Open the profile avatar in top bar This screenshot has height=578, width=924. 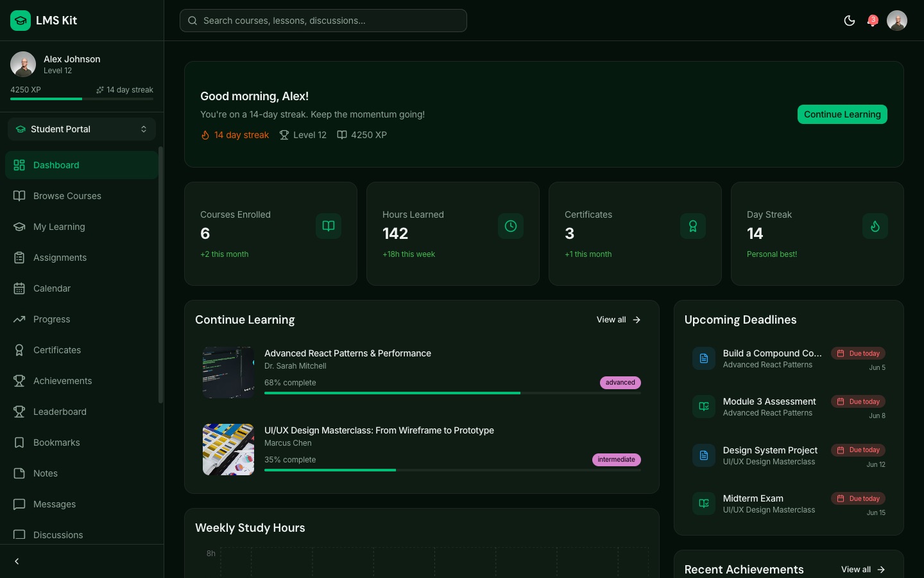pos(897,21)
